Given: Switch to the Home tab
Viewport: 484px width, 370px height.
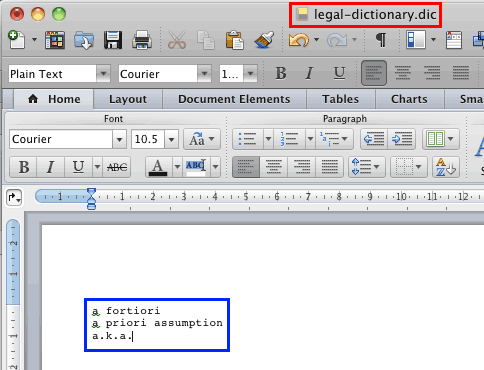Looking at the screenshot, I should pos(54,99).
